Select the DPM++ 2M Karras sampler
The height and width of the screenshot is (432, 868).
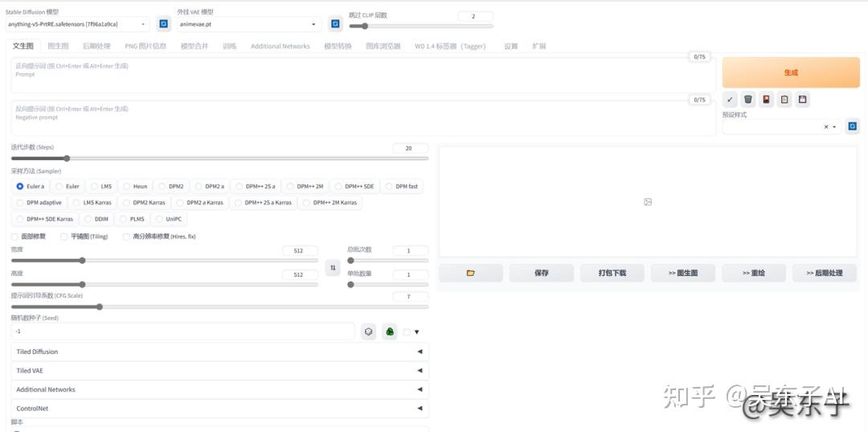(330, 203)
